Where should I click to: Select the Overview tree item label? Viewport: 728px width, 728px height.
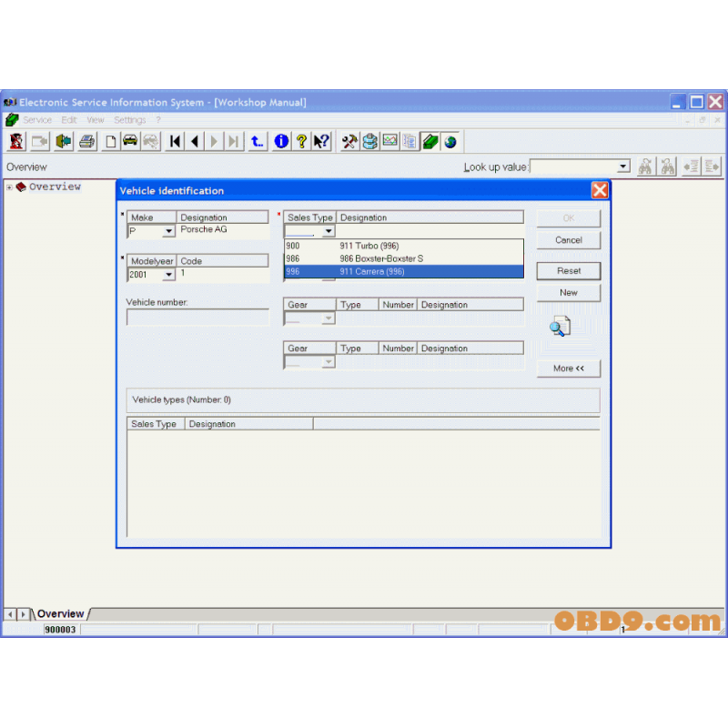point(55,187)
